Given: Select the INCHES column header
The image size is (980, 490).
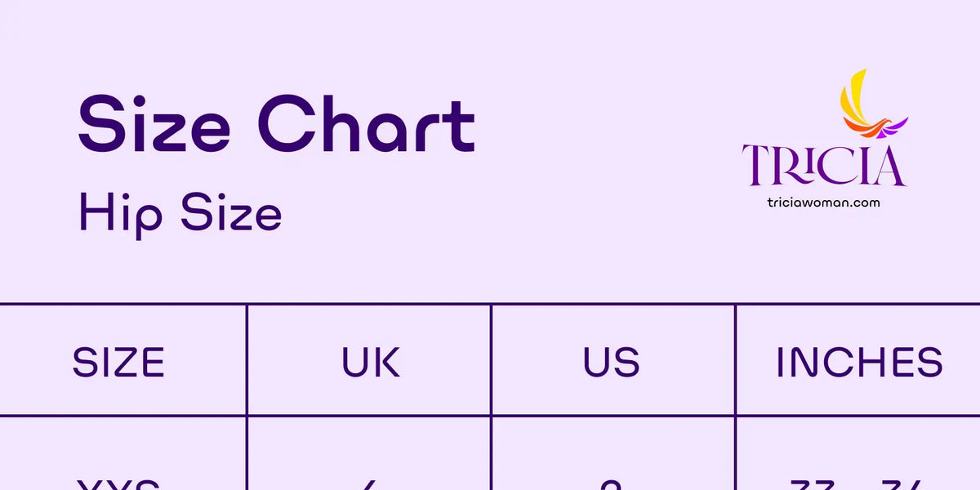Looking at the screenshot, I should pyautogui.click(x=859, y=362).
